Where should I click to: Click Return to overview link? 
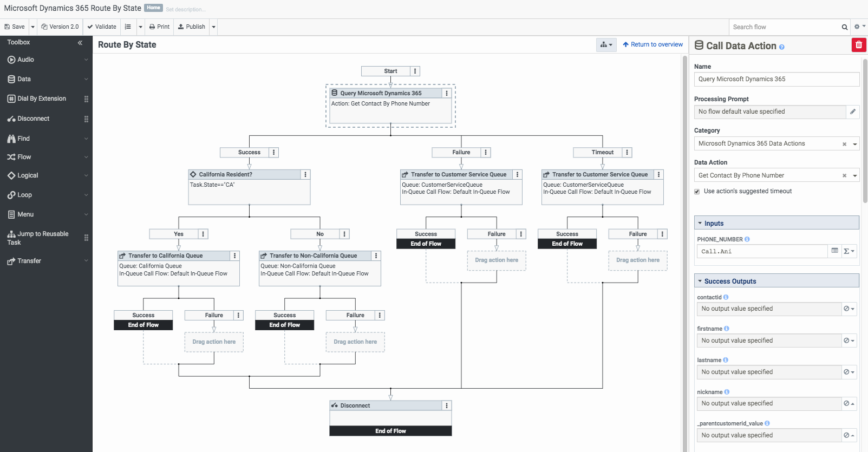[x=653, y=44]
